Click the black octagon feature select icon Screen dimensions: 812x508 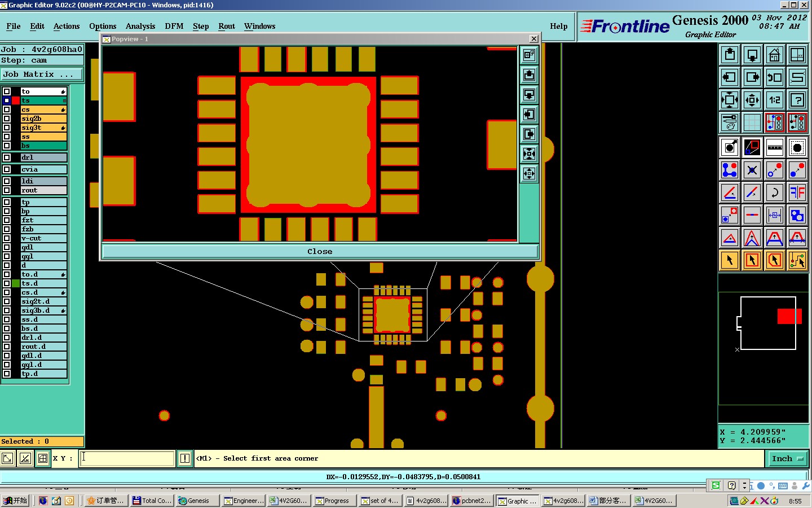797,148
